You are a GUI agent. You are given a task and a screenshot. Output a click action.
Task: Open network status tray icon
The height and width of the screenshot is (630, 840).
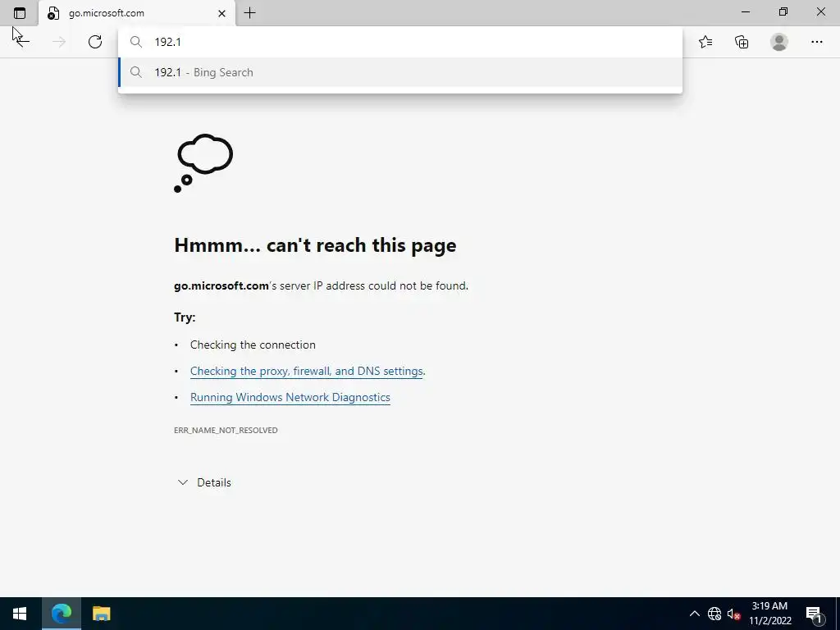[x=714, y=614]
